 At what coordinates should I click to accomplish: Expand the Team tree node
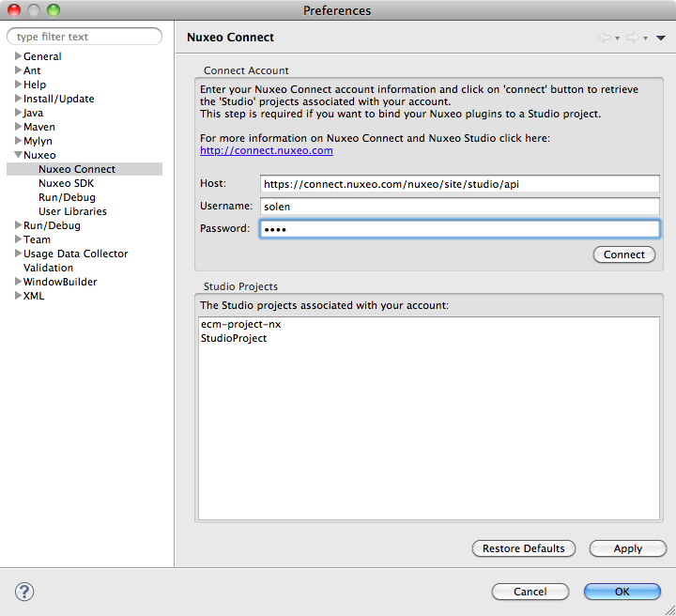(18, 239)
